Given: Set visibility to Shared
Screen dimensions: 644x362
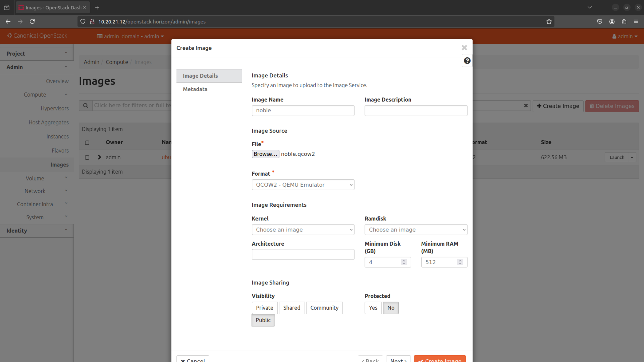Looking at the screenshot, I should [292, 308].
